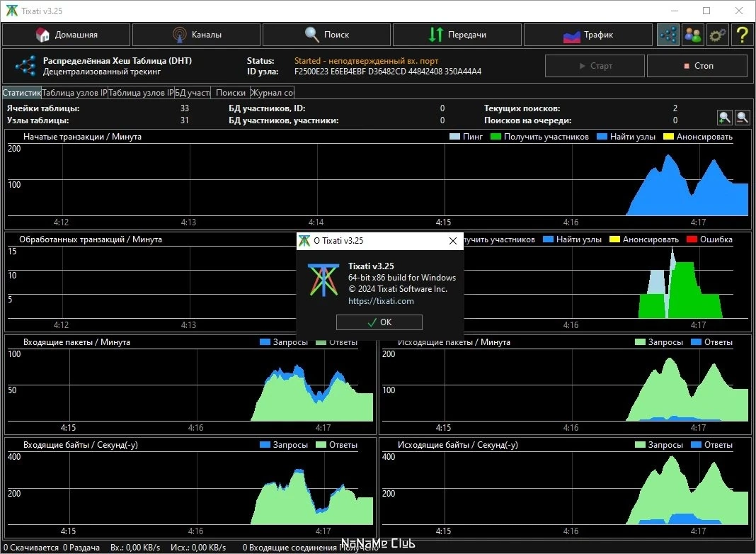Click the Исходящие байты / Секунд(-у) chart title
This screenshot has width=756, height=554.
457,445
